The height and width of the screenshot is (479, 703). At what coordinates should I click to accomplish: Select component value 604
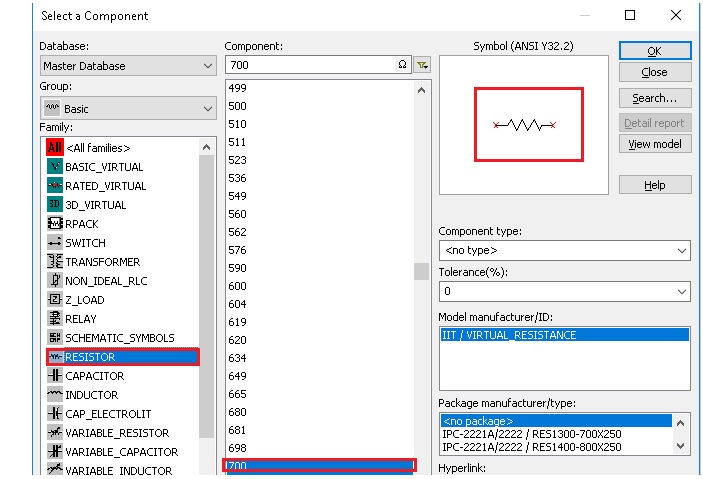[237, 304]
